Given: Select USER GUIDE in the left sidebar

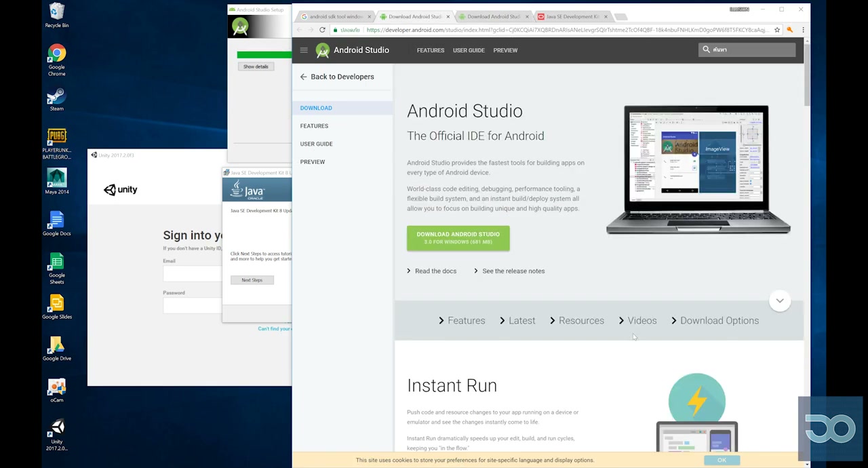Looking at the screenshot, I should (316, 144).
